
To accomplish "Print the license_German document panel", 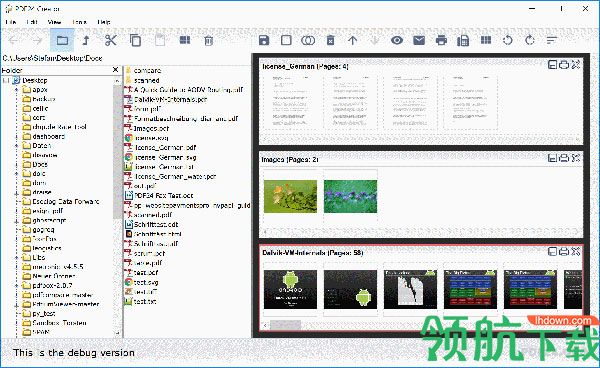I will (x=564, y=65).
